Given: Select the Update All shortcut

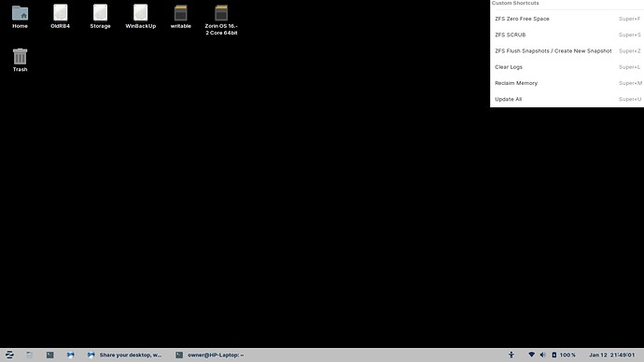Looking at the screenshot, I should (x=567, y=99).
